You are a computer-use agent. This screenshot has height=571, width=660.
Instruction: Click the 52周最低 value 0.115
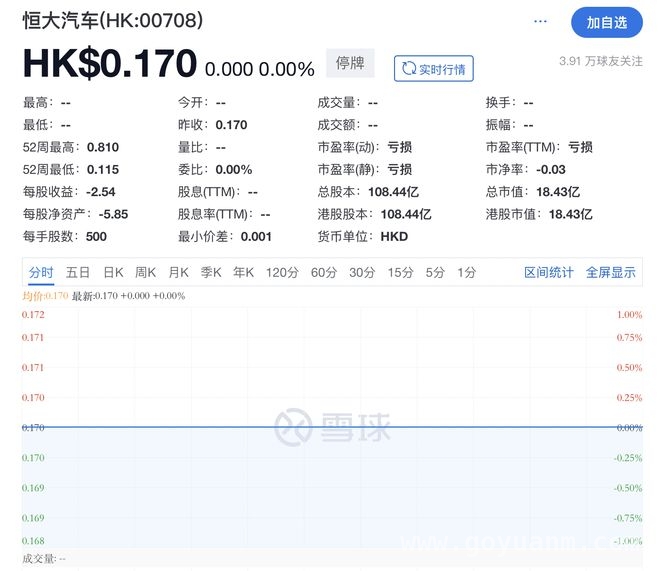pos(103,170)
